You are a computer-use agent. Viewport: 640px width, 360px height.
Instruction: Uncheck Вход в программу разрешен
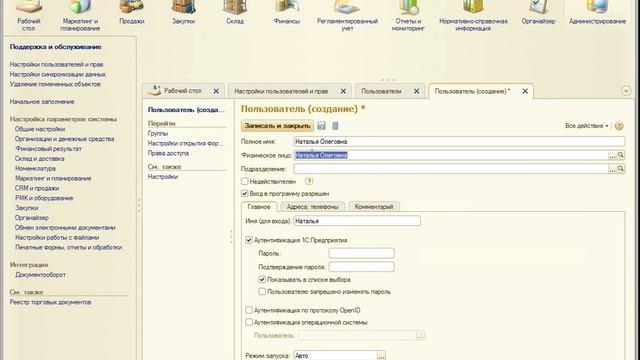click(x=244, y=193)
